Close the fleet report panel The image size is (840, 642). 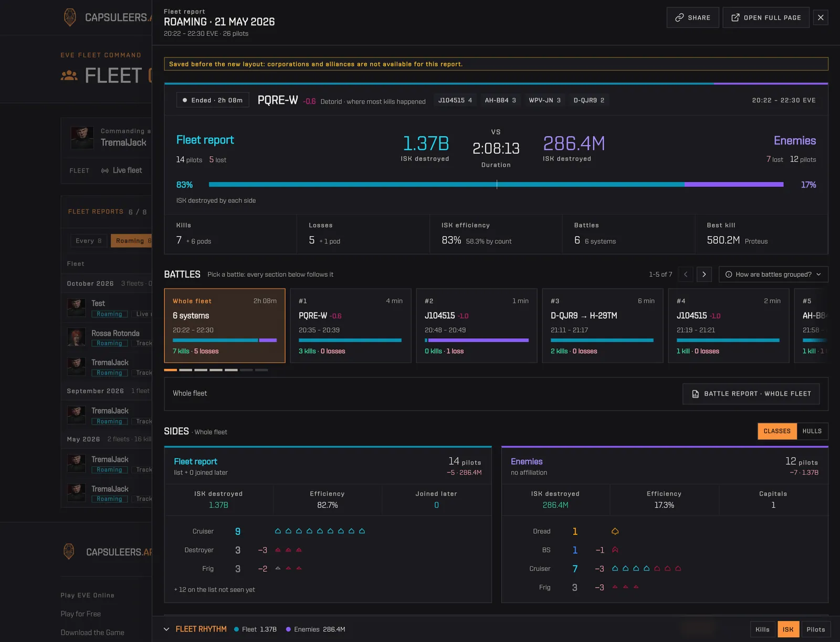(x=821, y=17)
